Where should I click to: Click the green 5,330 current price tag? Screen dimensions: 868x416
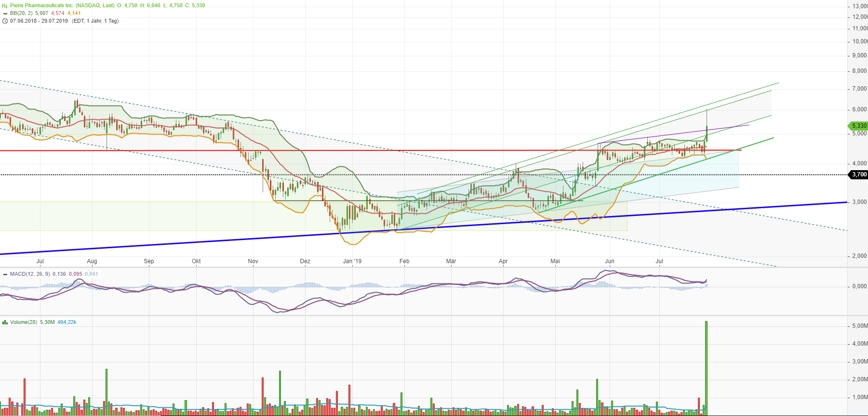click(858, 125)
